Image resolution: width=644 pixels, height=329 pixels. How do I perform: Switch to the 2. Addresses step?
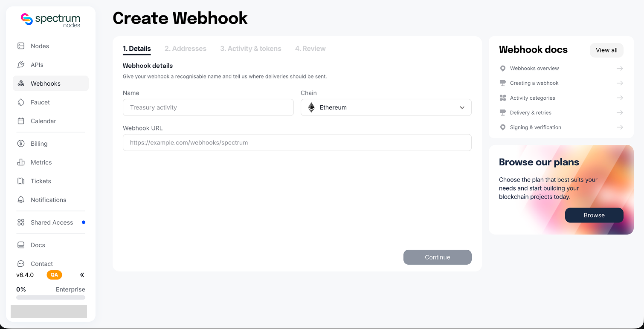tap(186, 49)
